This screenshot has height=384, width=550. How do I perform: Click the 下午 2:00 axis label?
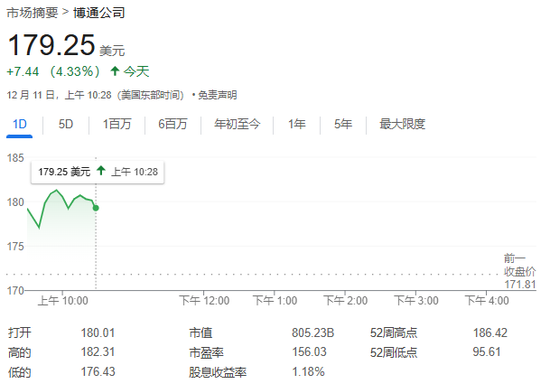coord(346,301)
